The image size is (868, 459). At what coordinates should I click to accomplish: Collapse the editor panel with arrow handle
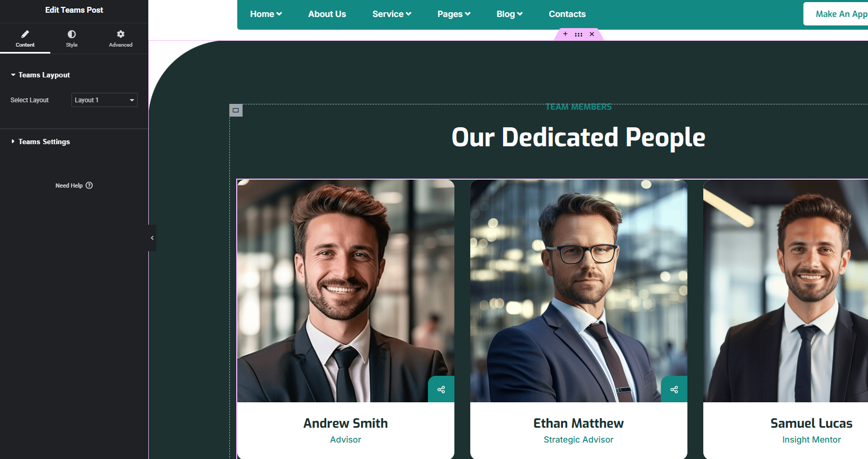tap(152, 238)
